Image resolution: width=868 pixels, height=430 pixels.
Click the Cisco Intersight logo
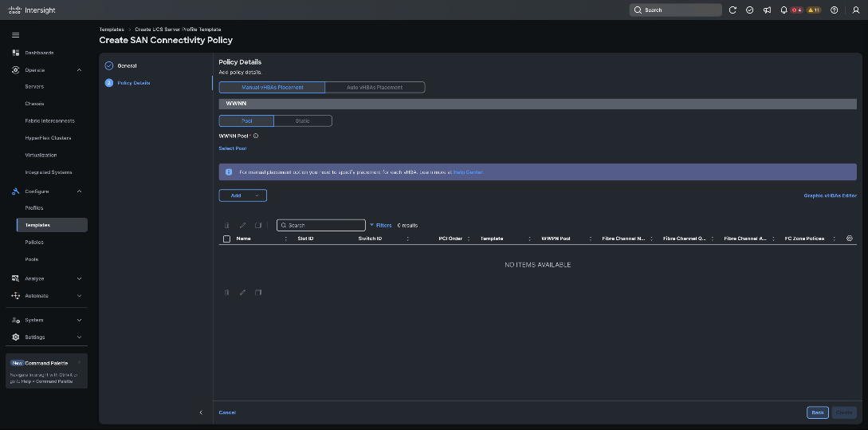click(32, 10)
